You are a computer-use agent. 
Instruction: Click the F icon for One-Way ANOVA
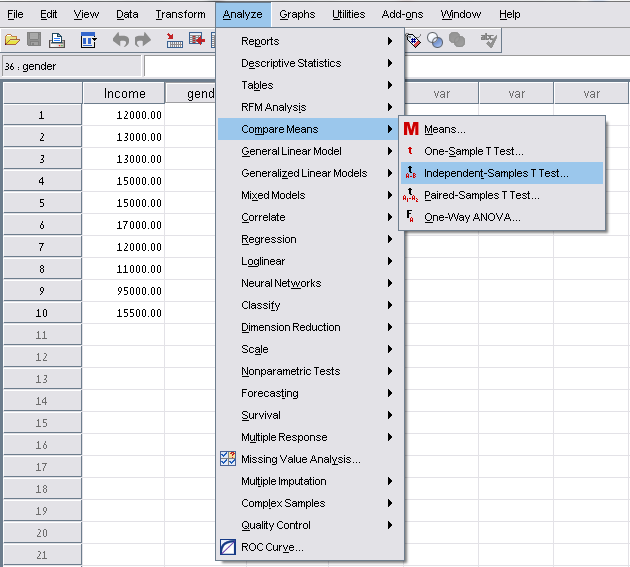[x=410, y=216]
